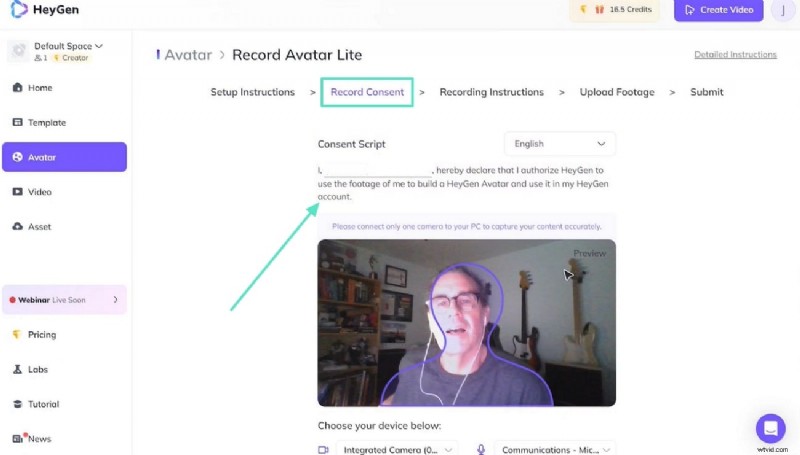
Task: Click the Create Video button
Action: click(718, 10)
